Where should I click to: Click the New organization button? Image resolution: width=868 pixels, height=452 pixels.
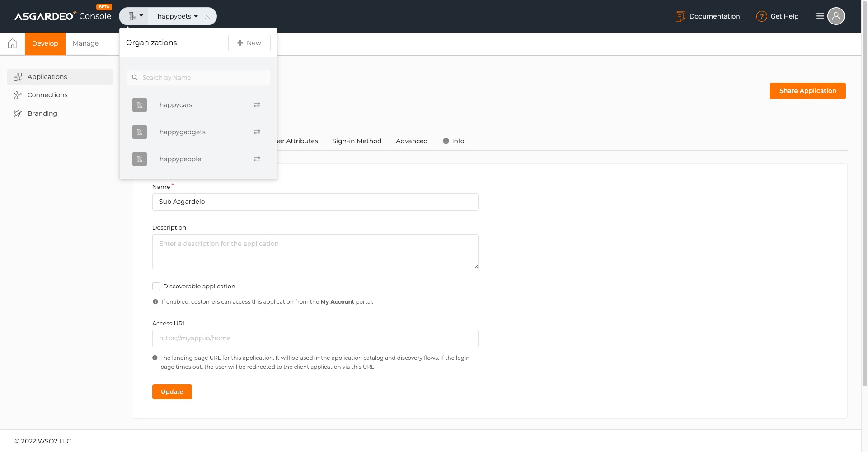[249, 43]
